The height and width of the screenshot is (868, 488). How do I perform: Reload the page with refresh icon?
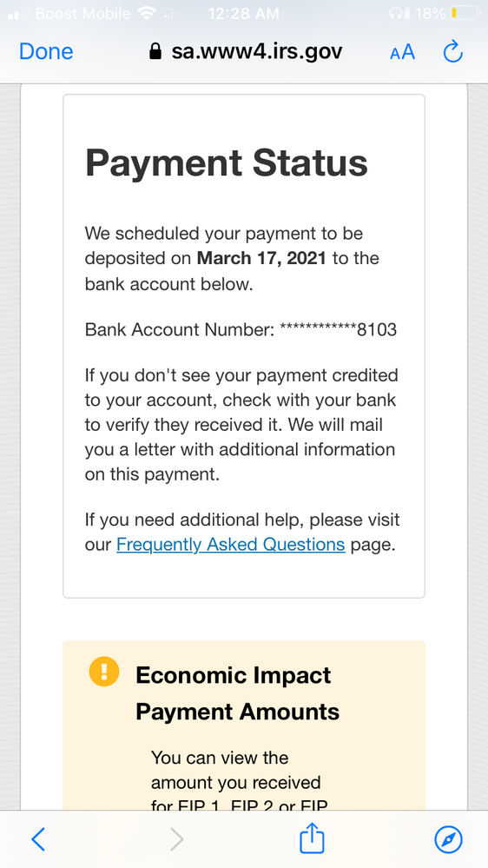coord(453,51)
